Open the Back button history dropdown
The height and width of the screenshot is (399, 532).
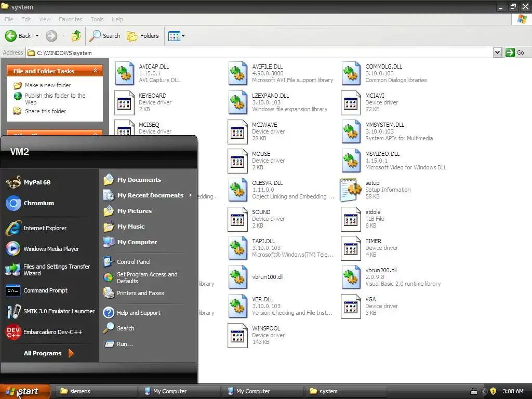click(37, 36)
